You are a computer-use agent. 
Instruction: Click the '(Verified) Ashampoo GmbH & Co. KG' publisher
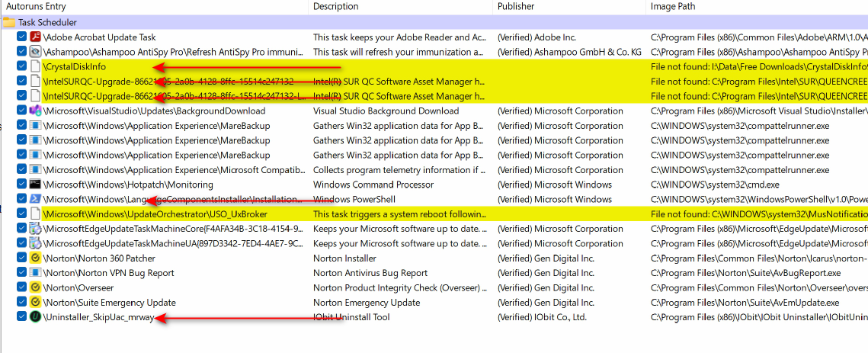click(x=569, y=52)
